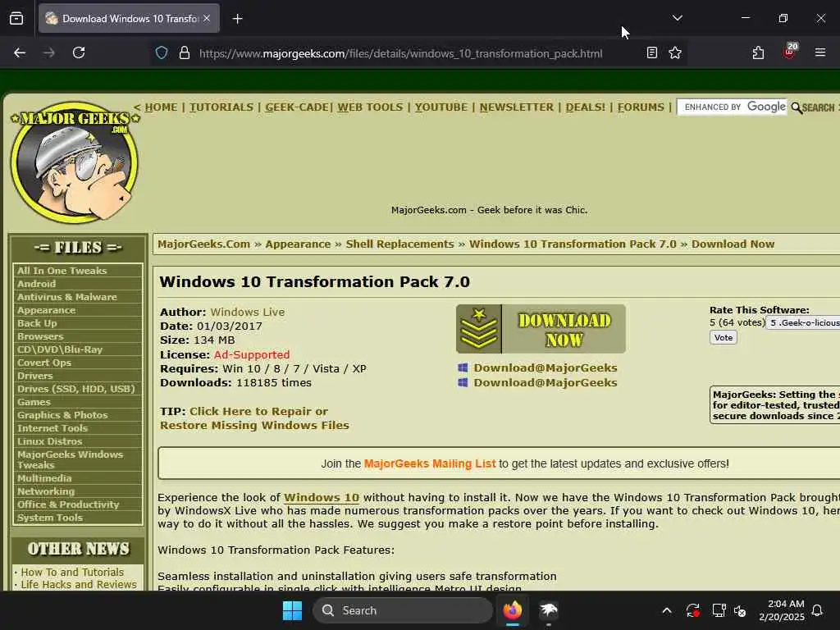Image resolution: width=840 pixels, height=630 pixels.
Task: Click the Appearance breadcrumb link
Action: [x=298, y=244]
